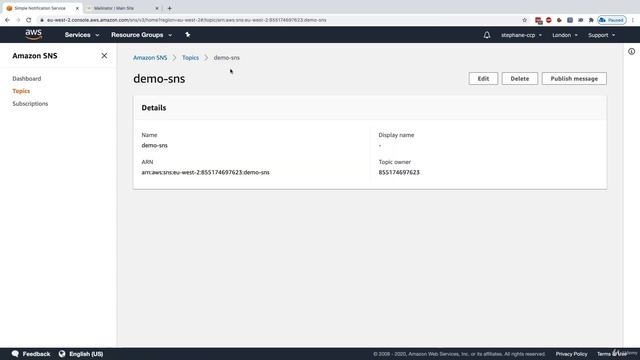This screenshot has height=360, width=640.
Task: Click the Details section heading
Action: coord(153,108)
